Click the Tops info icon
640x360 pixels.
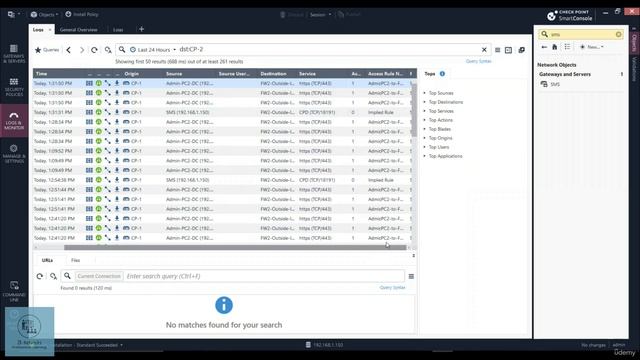point(442,74)
